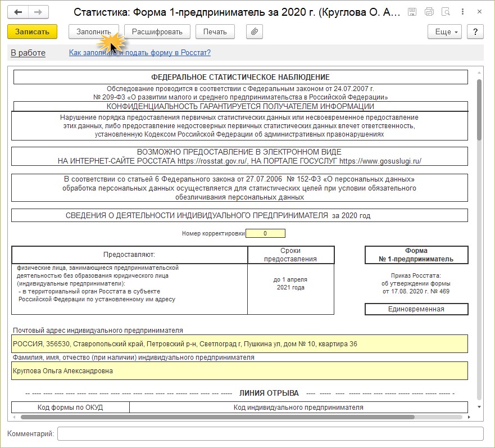
Task: Click the Сроки предоставления header cell
Action: pos(290,255)
